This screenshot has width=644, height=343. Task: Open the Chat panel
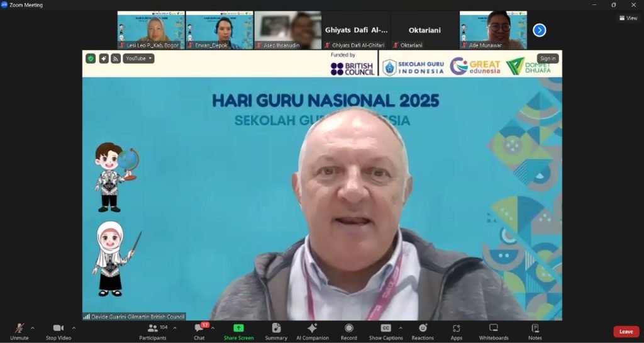coord(199,332)
